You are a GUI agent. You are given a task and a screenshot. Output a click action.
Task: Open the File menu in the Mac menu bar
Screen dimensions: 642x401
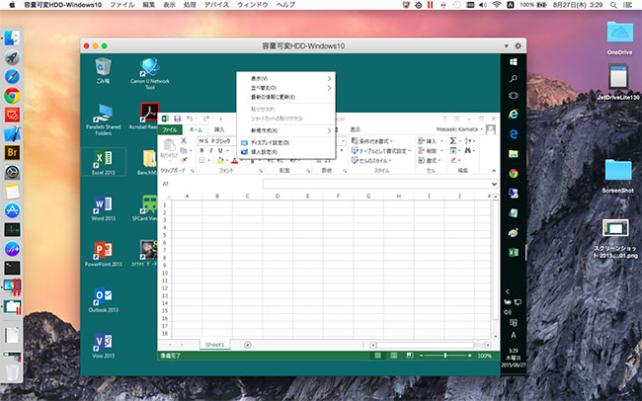[122, 5]
